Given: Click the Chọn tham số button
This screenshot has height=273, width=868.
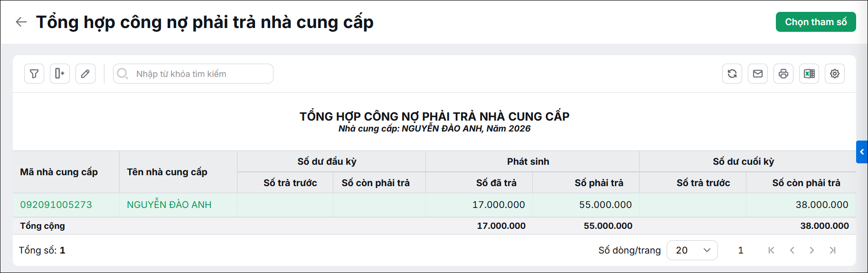Looking at the screenshot, I should tap(816, 22).
